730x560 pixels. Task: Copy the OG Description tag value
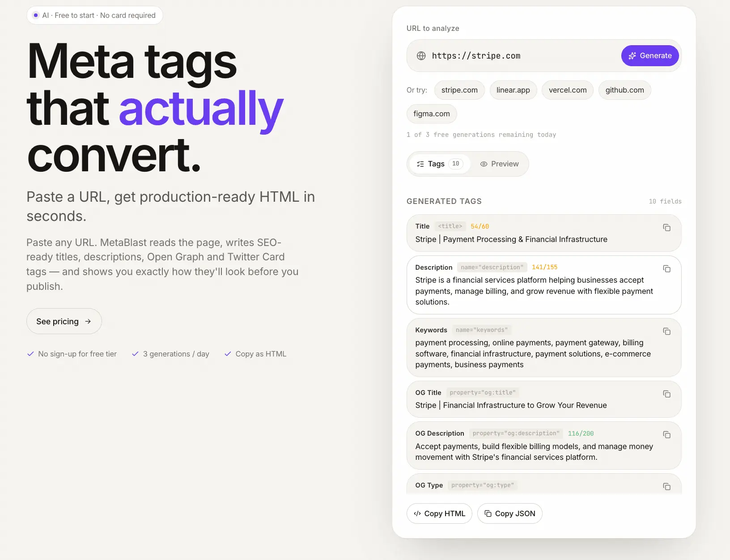pyautogui.click(x=666, y=435)
